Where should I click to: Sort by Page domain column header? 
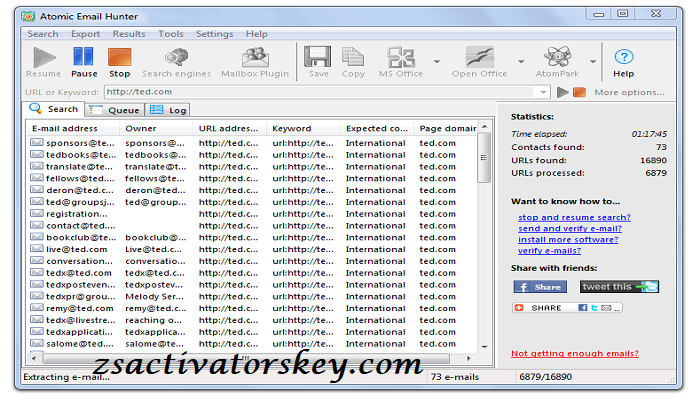[448, 129]
